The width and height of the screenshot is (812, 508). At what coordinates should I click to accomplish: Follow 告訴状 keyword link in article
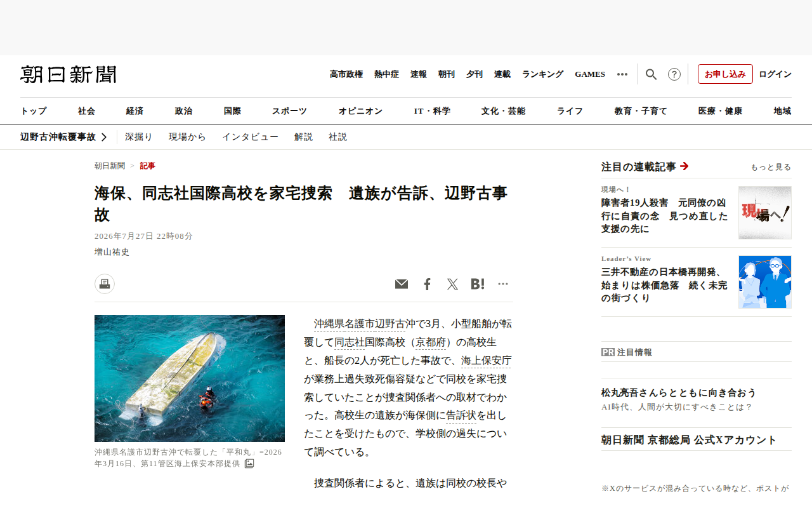(461, 416)
